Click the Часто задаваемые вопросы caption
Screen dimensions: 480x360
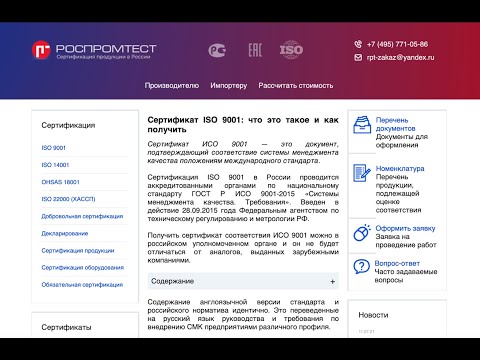[406, 276]
